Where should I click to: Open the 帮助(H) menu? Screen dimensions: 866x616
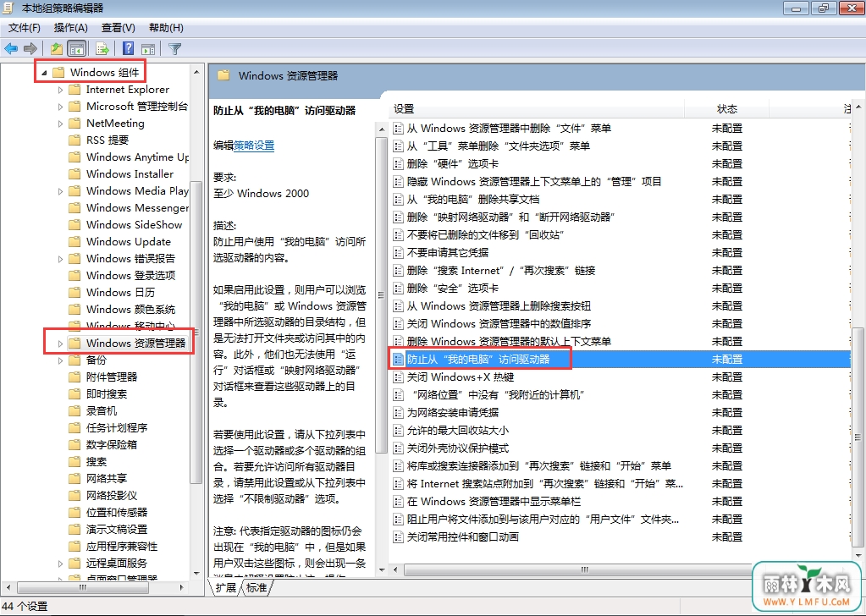click(x=166, y=28)
